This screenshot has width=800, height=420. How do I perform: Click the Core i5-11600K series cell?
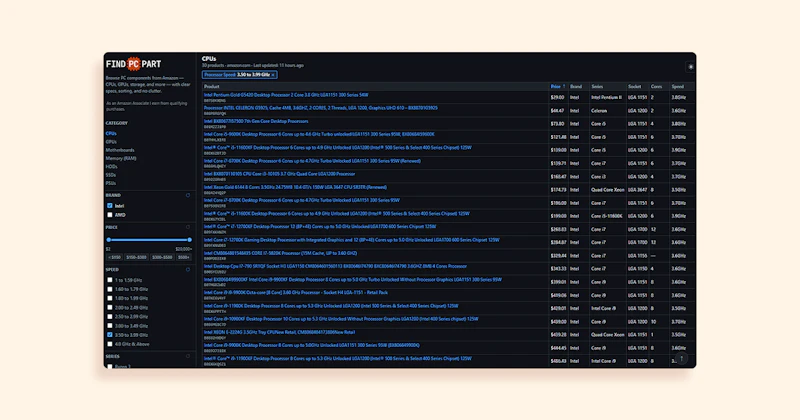pyautogui.click(x=607, y=216)
